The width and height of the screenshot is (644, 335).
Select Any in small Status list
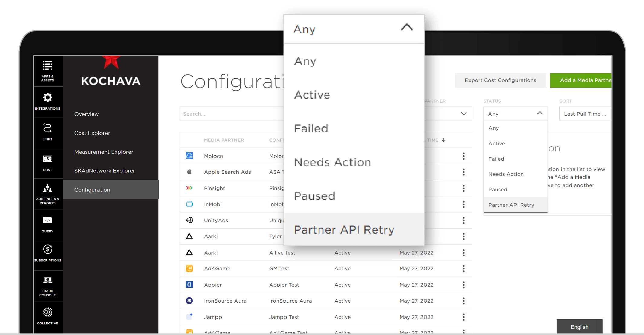[516, 128]
